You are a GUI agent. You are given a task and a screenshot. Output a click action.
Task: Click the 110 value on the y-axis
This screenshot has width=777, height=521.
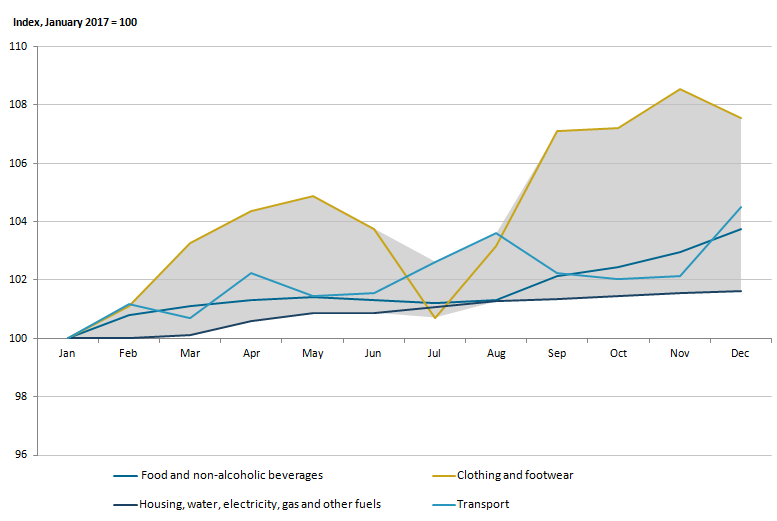[x=18, y=46]
